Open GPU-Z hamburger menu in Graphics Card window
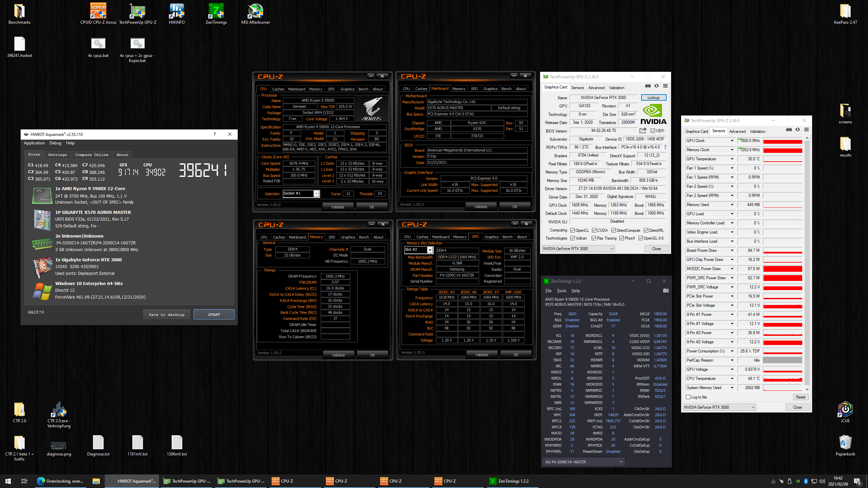 tap(665, 86)
